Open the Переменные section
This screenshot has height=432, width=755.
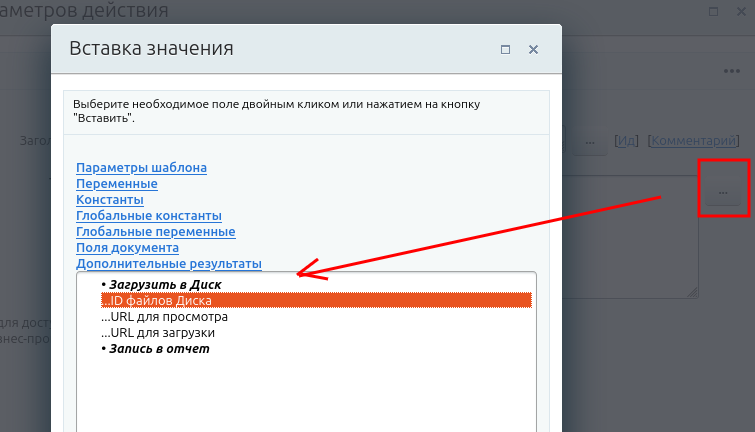[x=116, y=184]
